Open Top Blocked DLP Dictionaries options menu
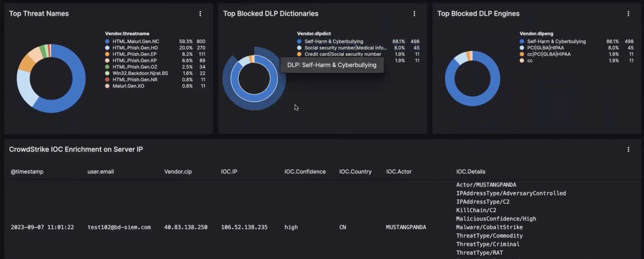The height and width of the screenshot is (259, 644). tap(414, 14)
